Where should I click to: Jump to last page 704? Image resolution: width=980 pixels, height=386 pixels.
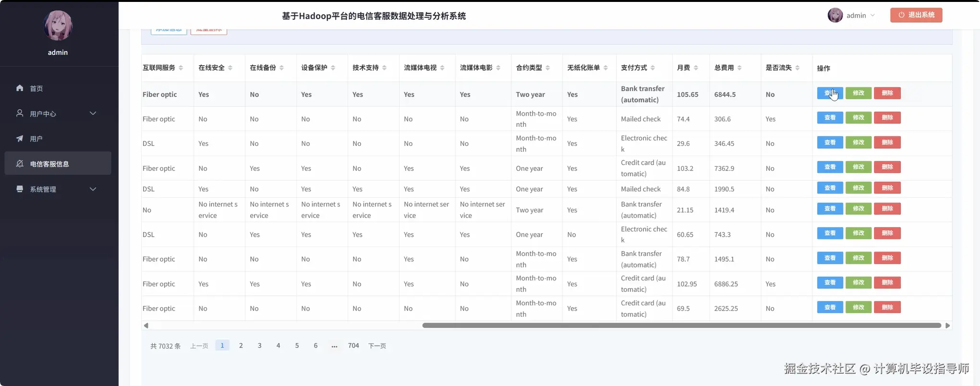pos(353,345)
